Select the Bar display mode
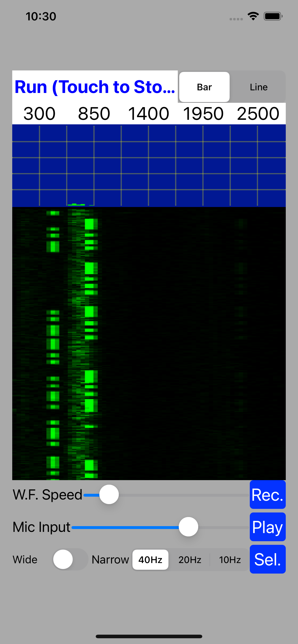Viewport: 298px width, 644px height. [204, 87]
